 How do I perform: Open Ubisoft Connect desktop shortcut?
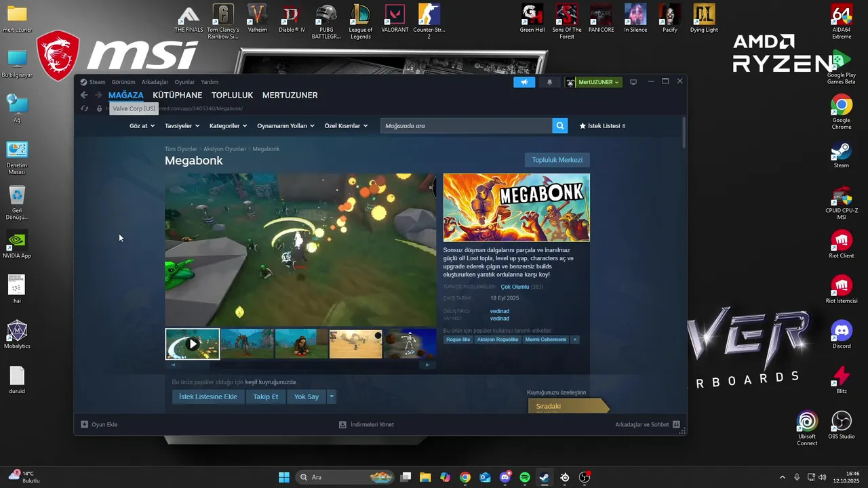click(807, 428)
